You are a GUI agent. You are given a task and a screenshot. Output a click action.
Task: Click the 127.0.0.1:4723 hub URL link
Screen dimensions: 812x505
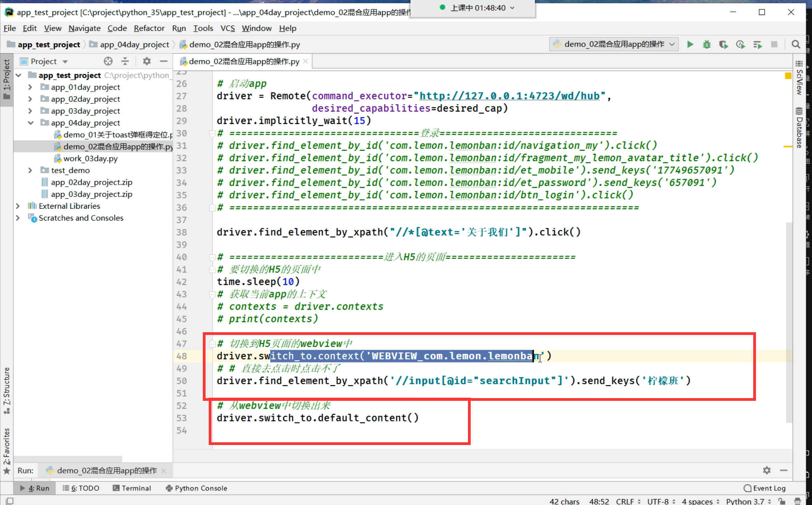tap(509, 96)
